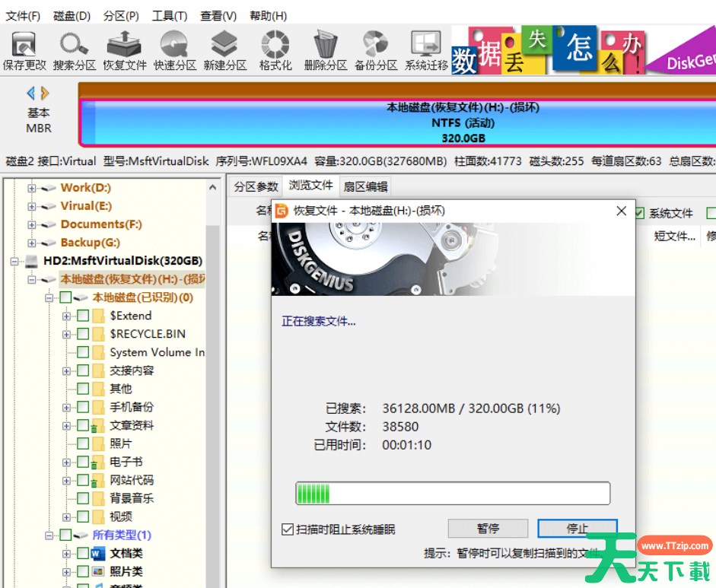Click the 恢复文件 recover files icon
This screenshot has width=716, height=588.
click(125, 50)
